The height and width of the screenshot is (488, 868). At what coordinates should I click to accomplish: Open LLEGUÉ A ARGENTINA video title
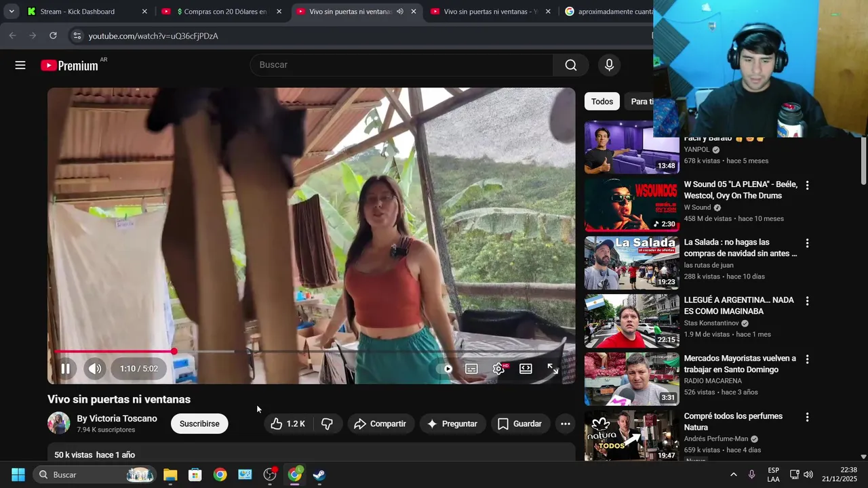coord(739,306)
